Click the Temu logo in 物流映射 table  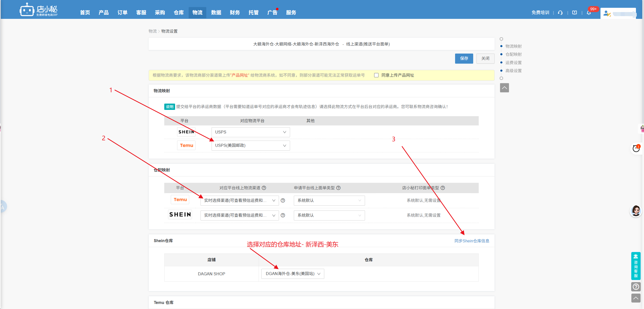(x=186, y=145)
